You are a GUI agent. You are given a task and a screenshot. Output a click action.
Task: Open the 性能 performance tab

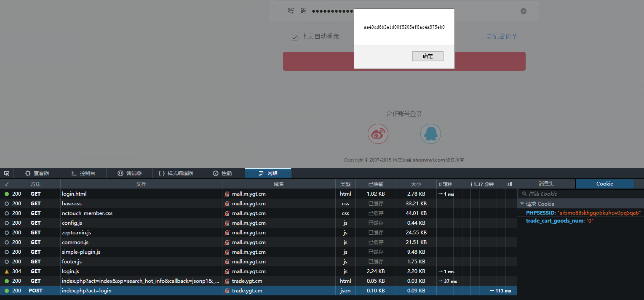[222, 173]
